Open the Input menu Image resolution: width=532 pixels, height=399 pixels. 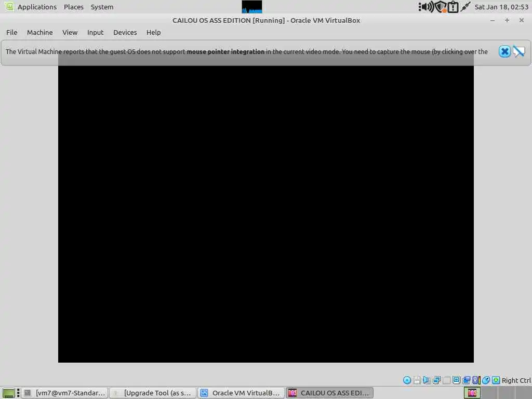[x=96, y=33]
